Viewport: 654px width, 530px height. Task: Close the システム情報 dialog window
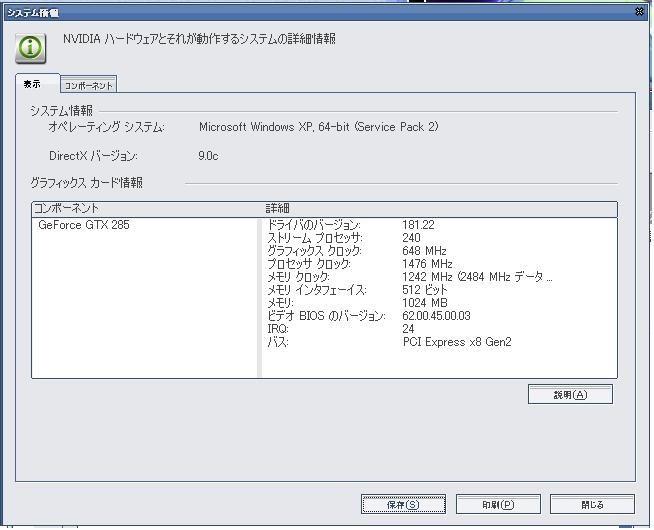click(639, 12)
